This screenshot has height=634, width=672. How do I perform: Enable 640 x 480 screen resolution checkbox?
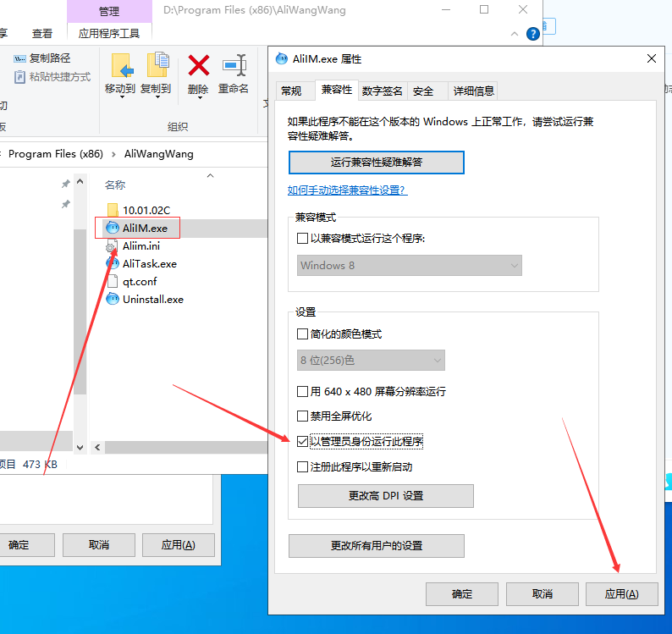pyautogui.click(x=302, y=391)
